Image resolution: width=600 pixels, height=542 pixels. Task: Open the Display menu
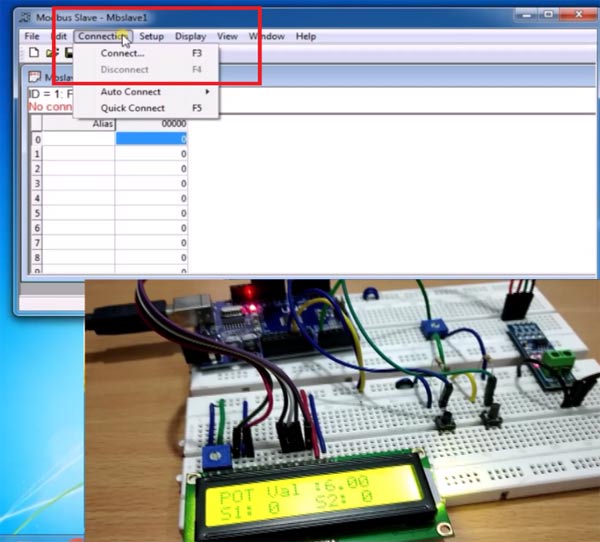pos(190,36)
